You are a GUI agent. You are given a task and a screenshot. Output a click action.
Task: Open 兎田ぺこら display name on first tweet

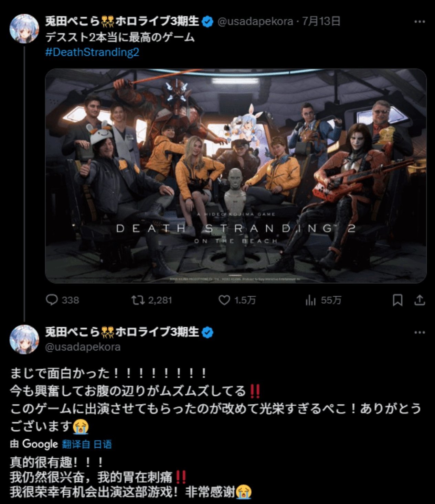pyautogui.click(x=122, y=21)
